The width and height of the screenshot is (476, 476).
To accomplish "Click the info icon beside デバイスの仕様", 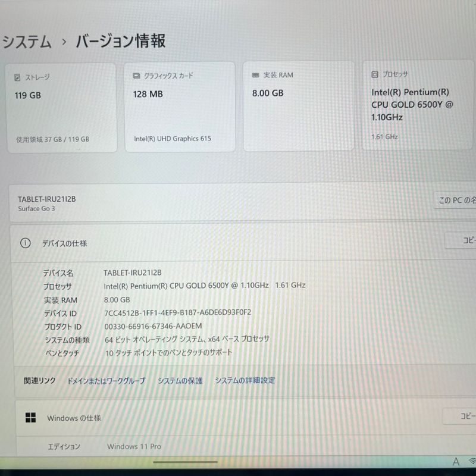I will pos(25,243).
